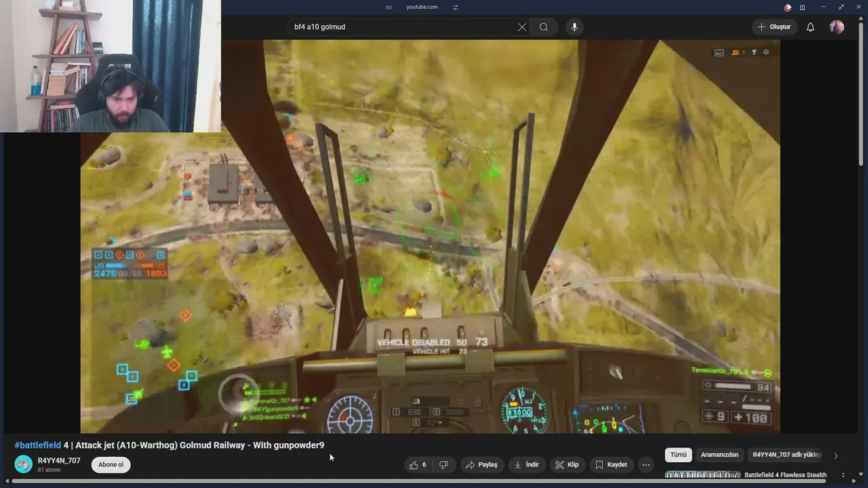Restore down the browser window

coord(841,7)
